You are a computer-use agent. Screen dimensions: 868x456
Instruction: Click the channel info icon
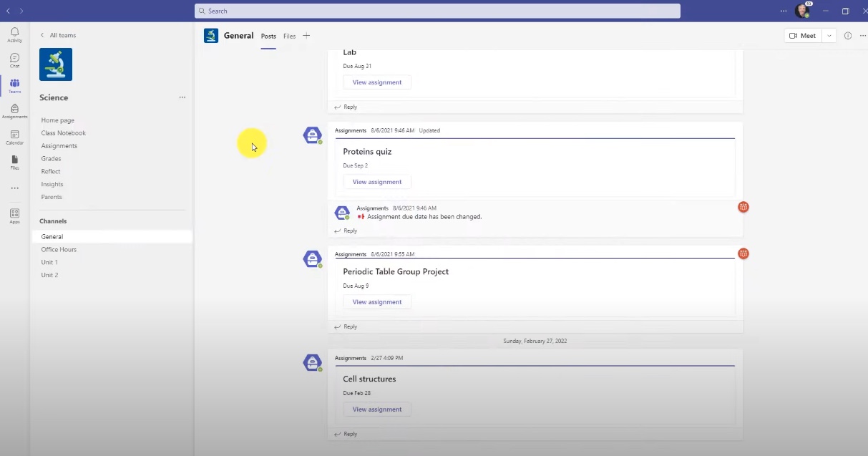(x=848, y=36)
